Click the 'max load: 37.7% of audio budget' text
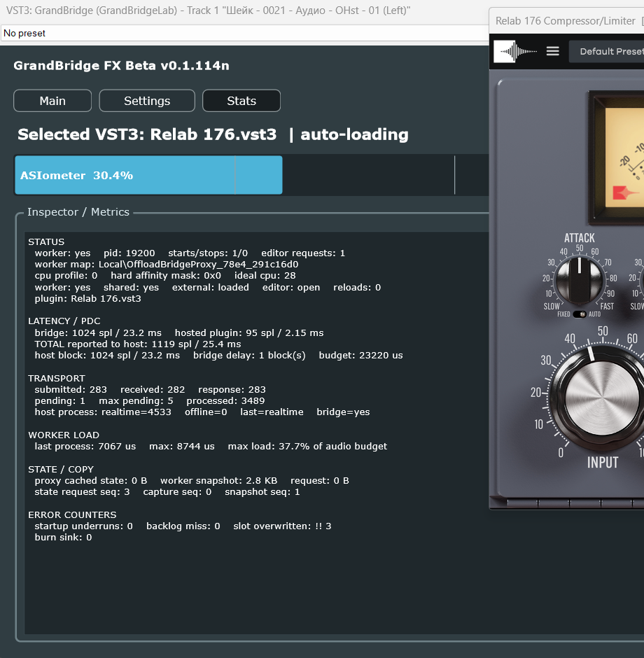This screenshot has width=644, height=658. click(307, 446)
